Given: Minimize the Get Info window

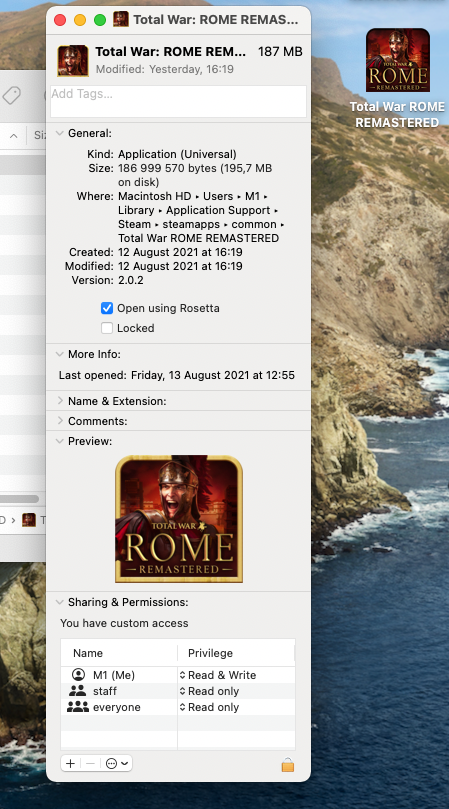Looking at the screenshot, I should coord(80,20).
